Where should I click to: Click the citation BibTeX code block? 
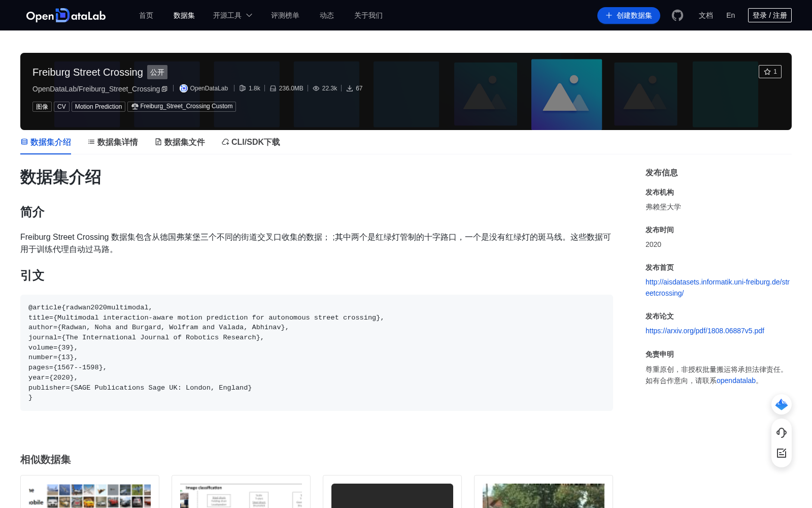317,353
